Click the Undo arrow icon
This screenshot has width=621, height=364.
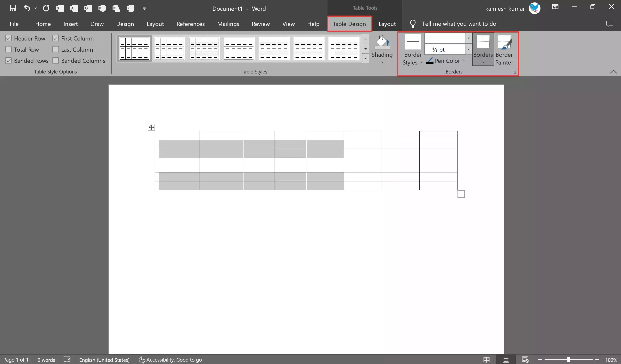click(27, 8)
